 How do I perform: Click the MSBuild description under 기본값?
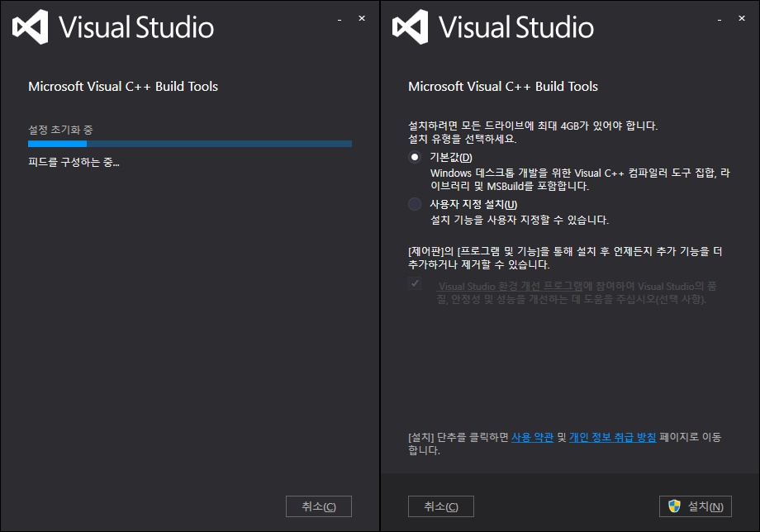tap(580, 179)
